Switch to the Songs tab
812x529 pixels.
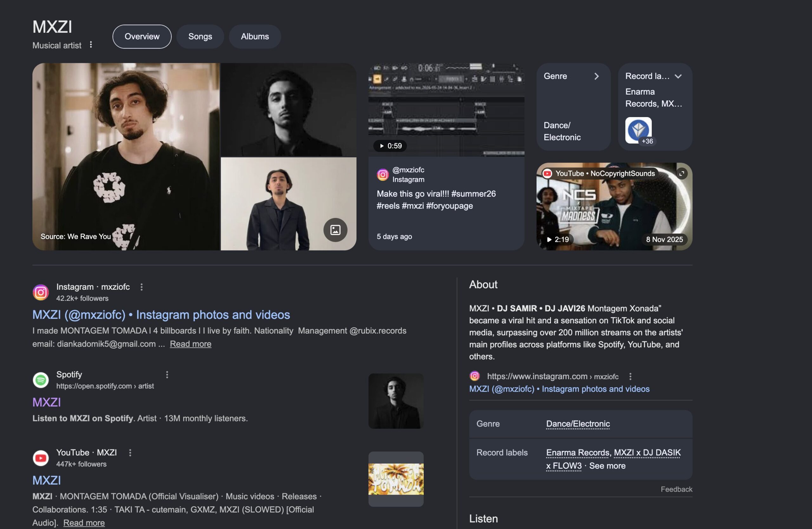200,36
